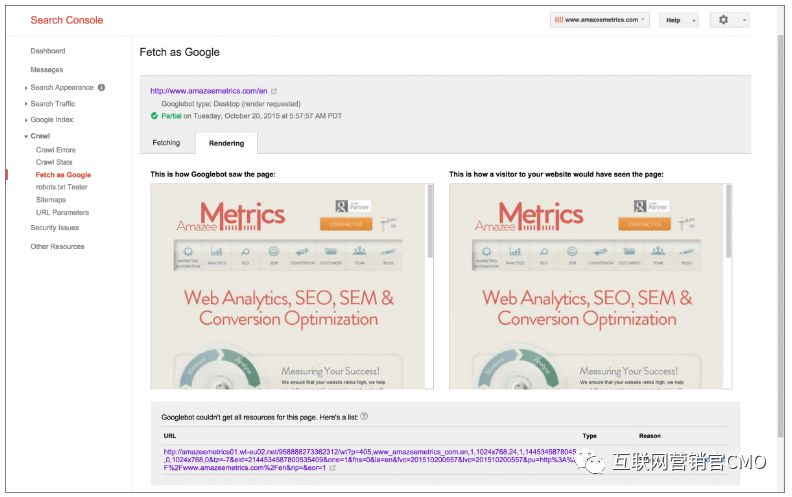
Task: Open the settings gear menu
Action: click(x=729, y=20)
